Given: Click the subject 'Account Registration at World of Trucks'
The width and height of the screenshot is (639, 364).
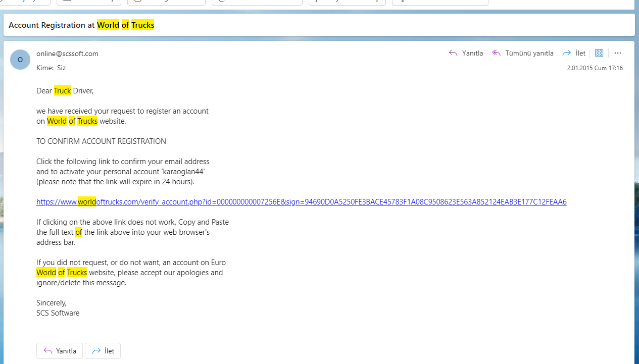Looking at the screenshot, I should [x=81, y=25].
